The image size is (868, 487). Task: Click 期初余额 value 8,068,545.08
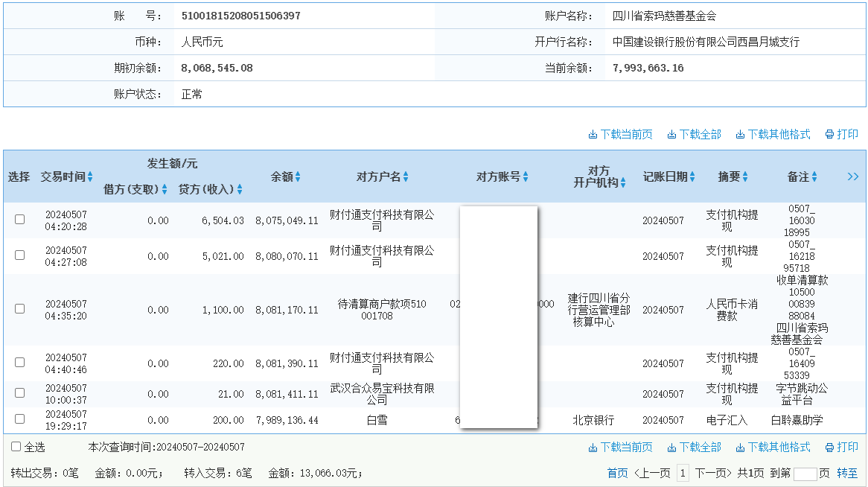217,69
